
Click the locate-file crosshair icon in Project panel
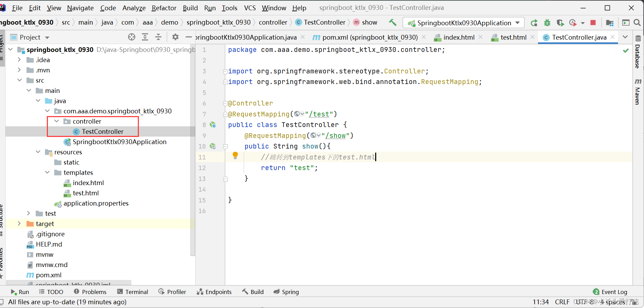click(x=132, y=37)
